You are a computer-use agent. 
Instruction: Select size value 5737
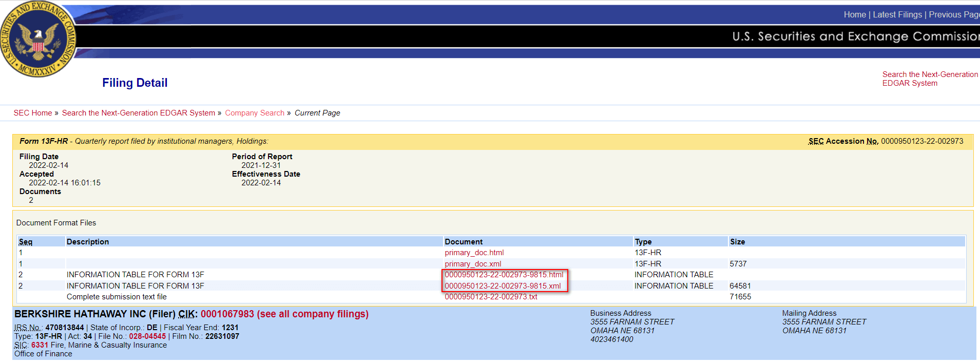pos(738,264)
